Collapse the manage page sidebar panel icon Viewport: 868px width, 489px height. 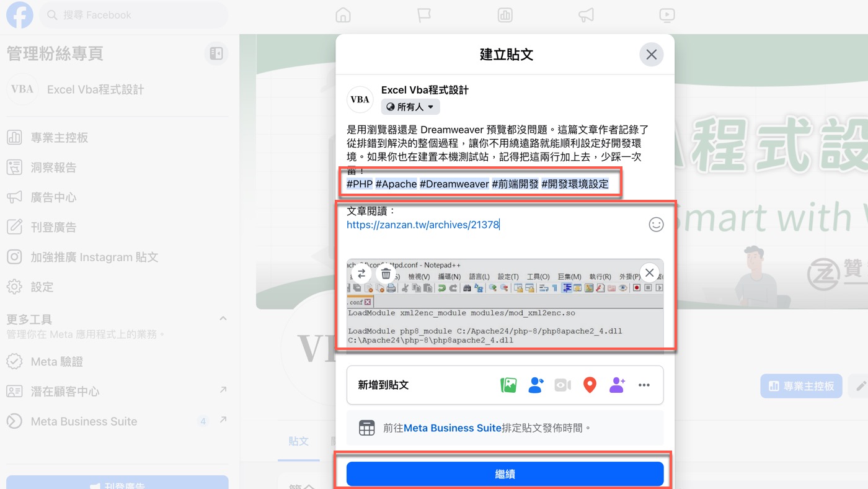pos(216,54)
